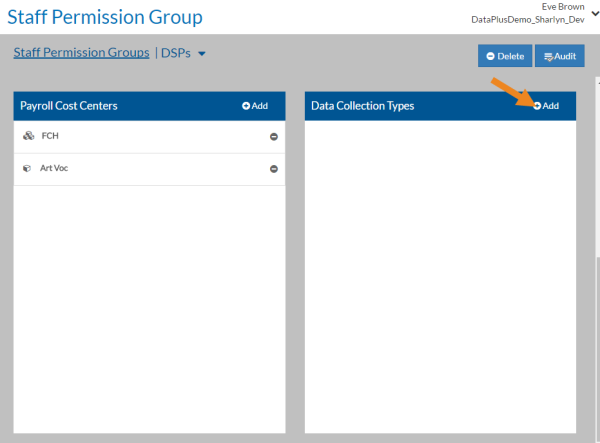Remove the FCH cost center
This screenshot has height=443, width=600.
[x=274, y=137]
